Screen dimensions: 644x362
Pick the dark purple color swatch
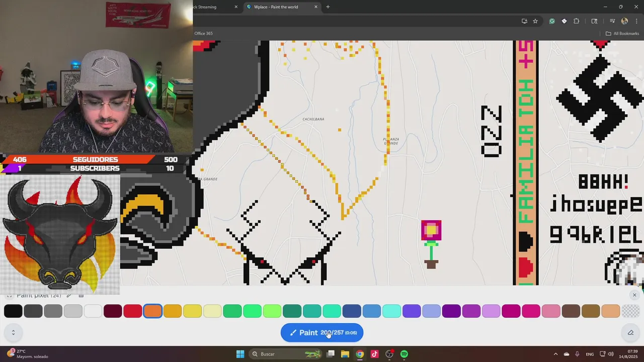pyautogui.click(x=451, y=311)
